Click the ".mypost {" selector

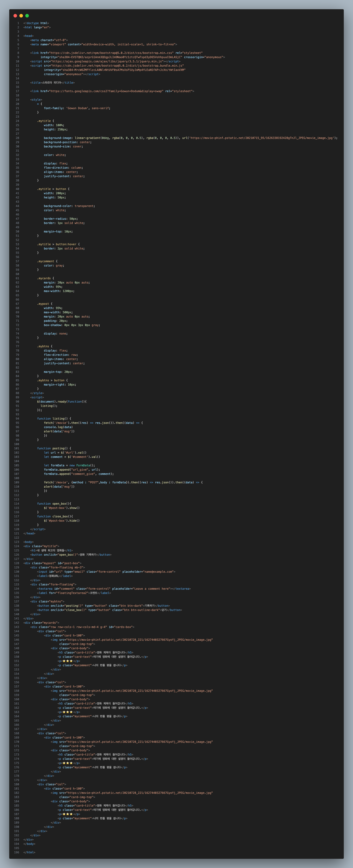[45, 304]
